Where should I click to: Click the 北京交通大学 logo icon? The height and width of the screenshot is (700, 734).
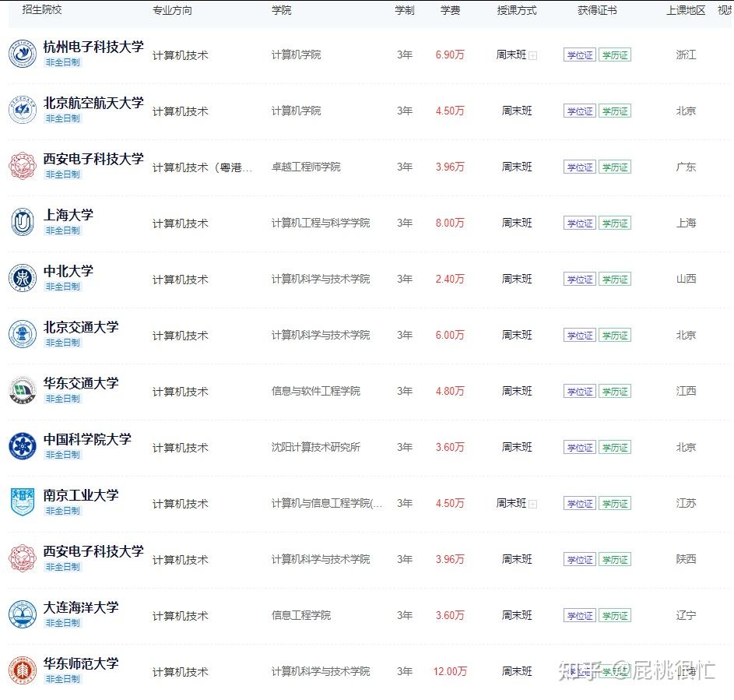[x=23, y=334]
